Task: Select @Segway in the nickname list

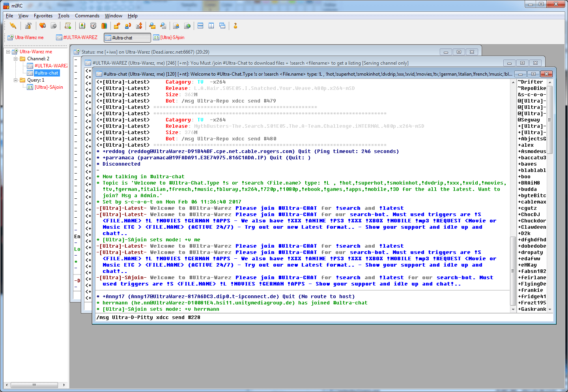Action: [x=529, y=120]
